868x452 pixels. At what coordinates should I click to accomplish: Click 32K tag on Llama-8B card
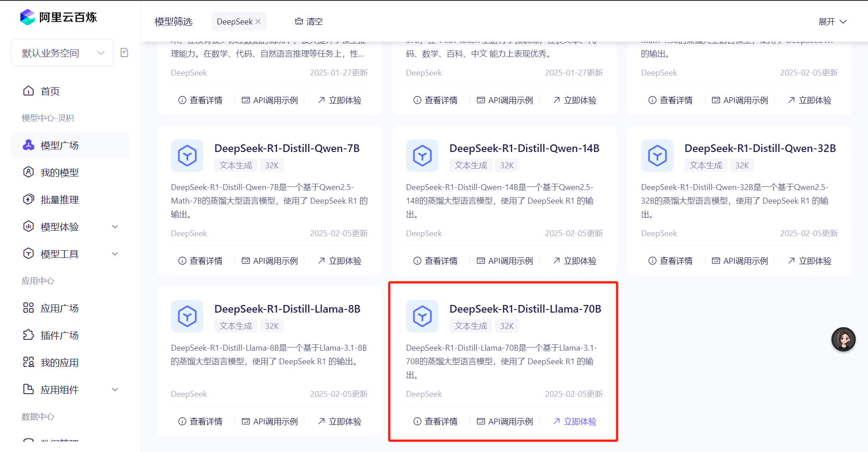[x=272, y=326]
